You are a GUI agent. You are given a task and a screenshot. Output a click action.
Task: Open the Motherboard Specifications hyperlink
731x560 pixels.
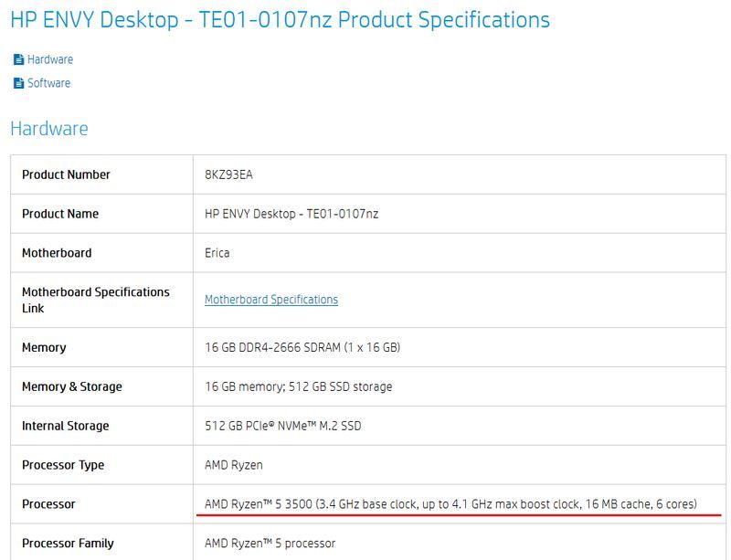(x=271, y=300)
